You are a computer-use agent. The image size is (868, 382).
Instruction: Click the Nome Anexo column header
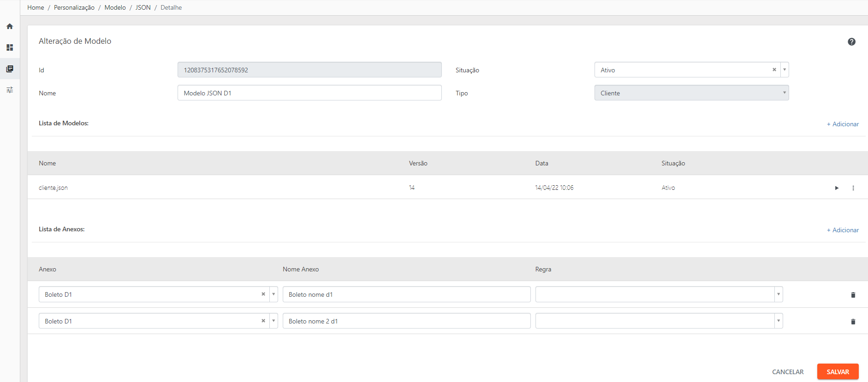301,269
